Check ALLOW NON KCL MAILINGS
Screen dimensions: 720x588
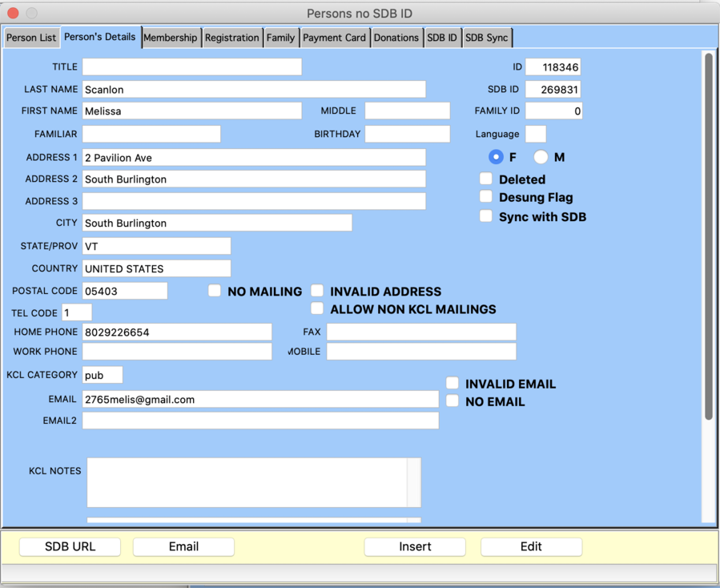317,308
